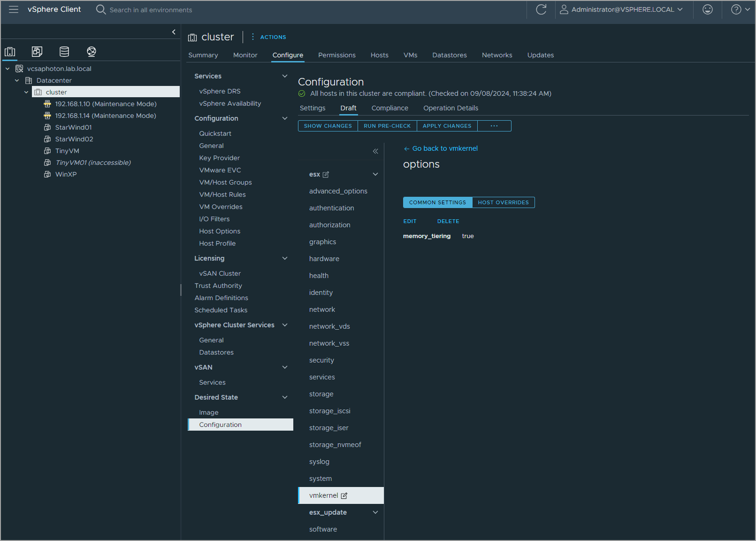Collapse the vSAN section chevron

pyautogui.click(x=284, y=367)
